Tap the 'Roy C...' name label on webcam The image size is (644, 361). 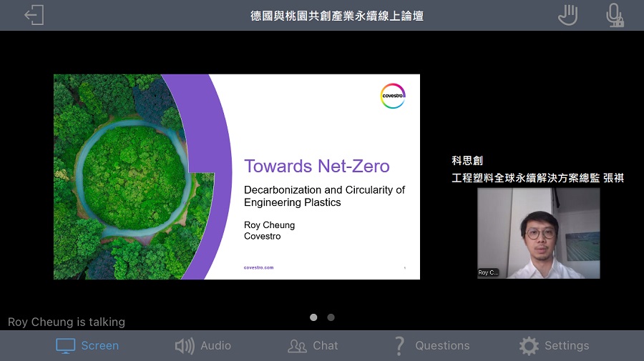tap(488, 272)
